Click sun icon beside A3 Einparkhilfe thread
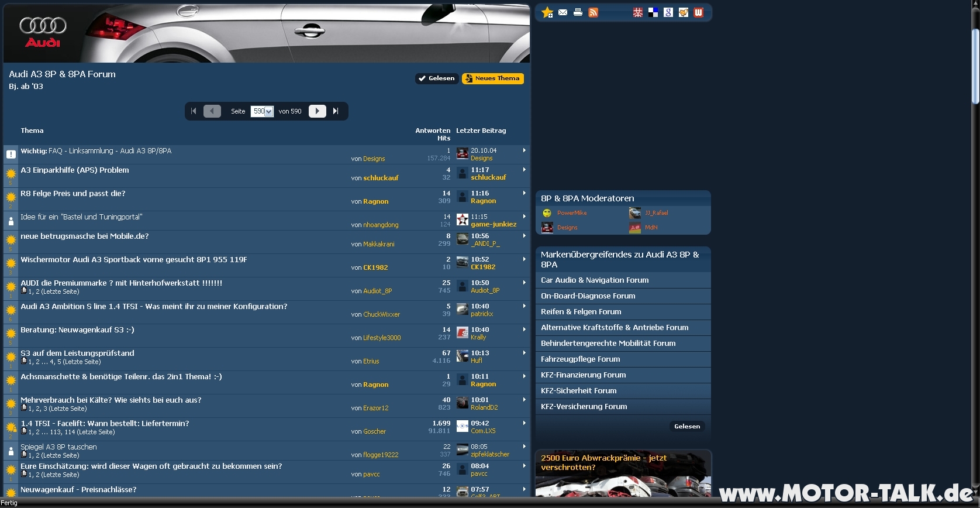Image resolution: width=980 pixels, height=508 pixels. tap(11, 174)
